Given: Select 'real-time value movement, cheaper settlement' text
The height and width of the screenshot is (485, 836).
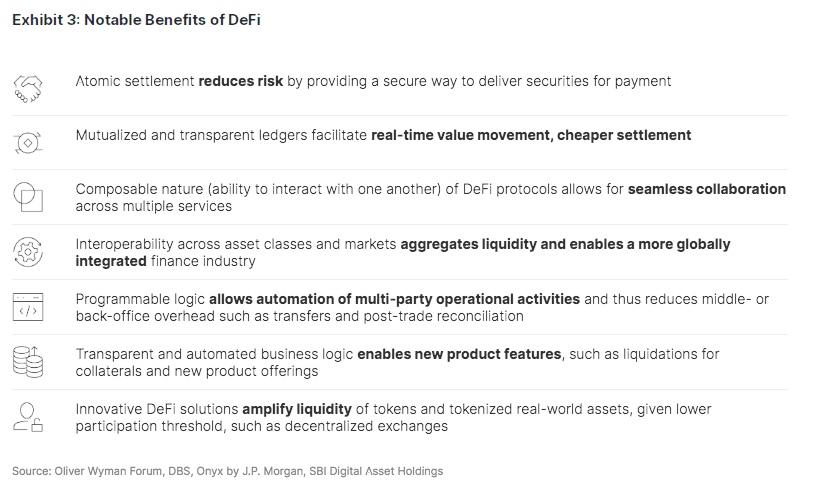Looking at the screenshot, I should pyautogui.click(x=531, y=135).
